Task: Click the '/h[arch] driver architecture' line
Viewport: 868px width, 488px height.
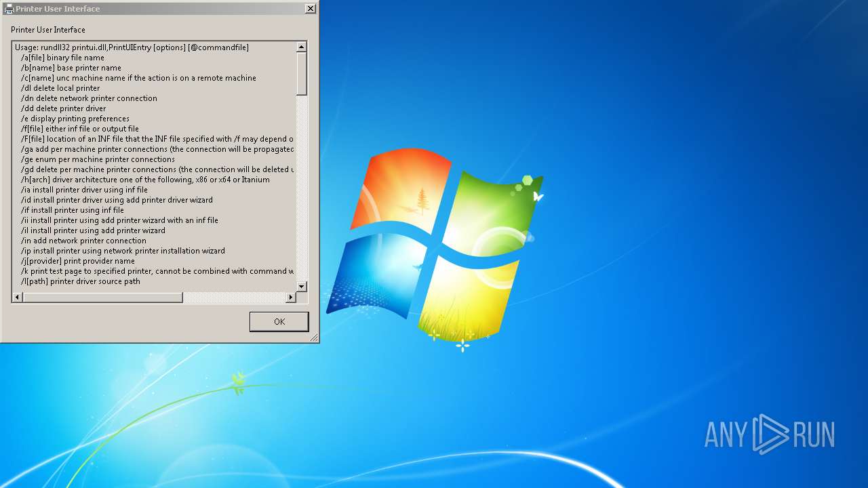Action: (x=145, y=180)
